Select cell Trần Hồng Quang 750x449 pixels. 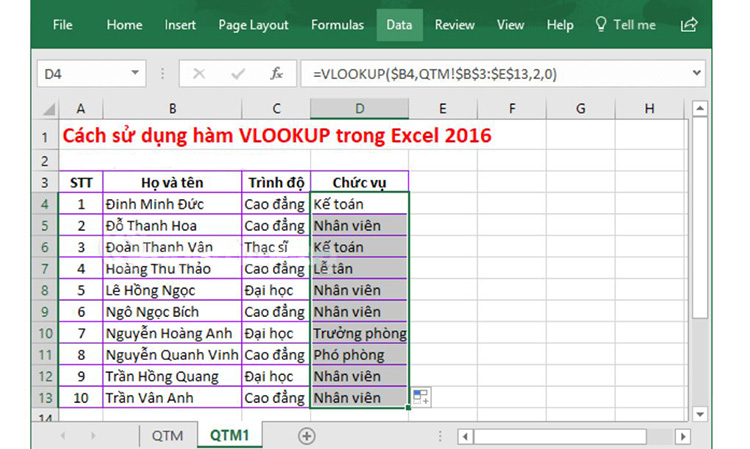[172, 376]
